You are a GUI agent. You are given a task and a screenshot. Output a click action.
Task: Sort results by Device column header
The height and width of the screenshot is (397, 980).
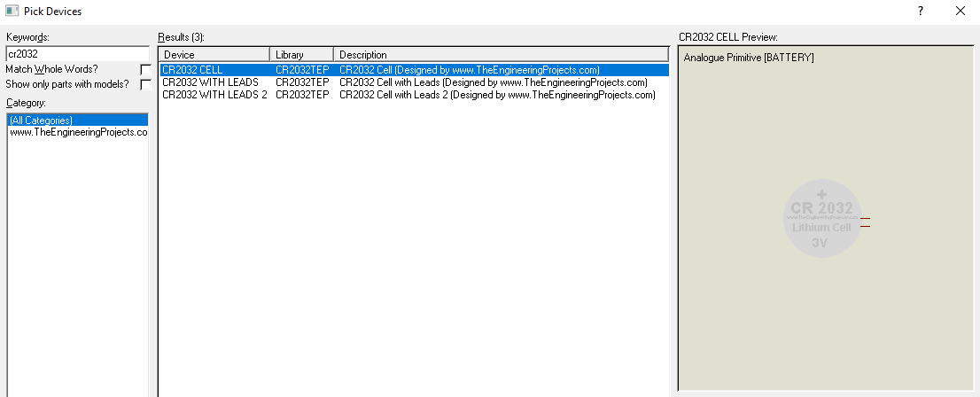[214, 55]
